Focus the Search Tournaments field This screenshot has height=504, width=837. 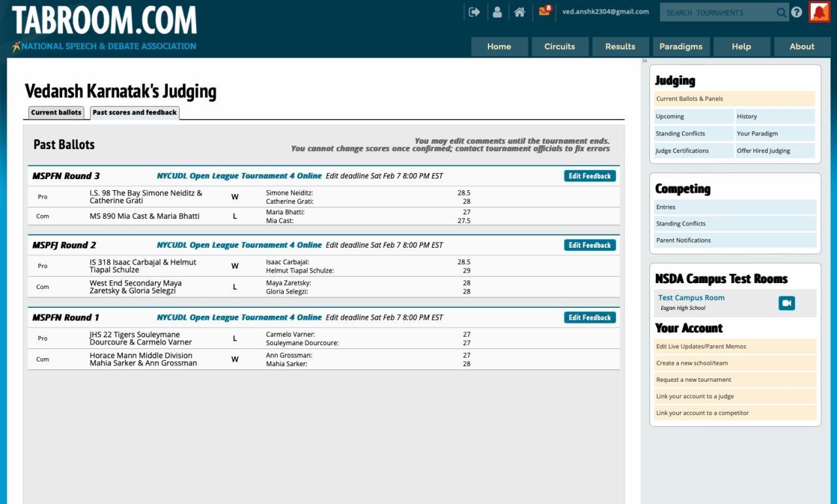[717, 12]
